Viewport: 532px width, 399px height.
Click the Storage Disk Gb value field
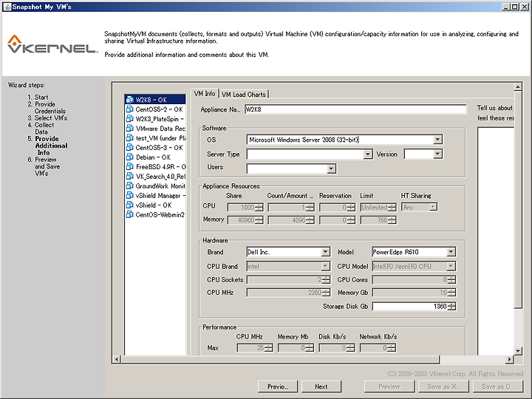(410, 307)
